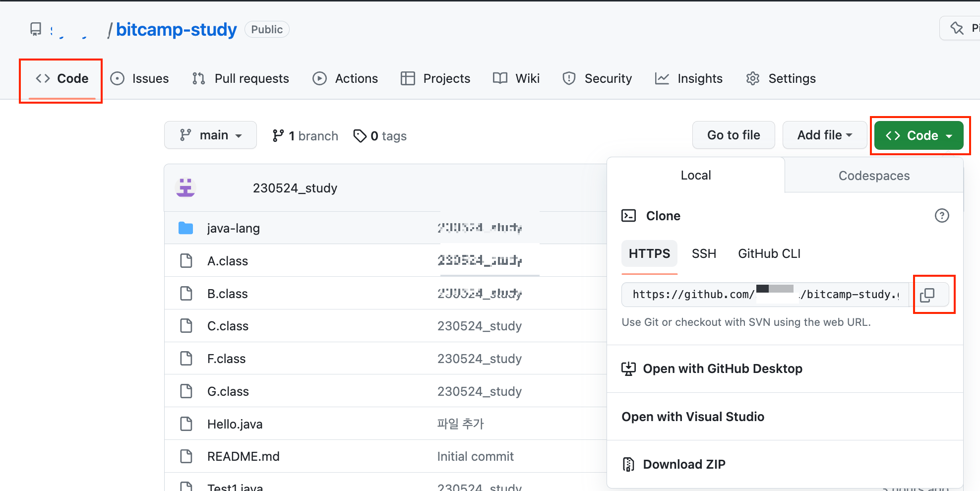Screen dimensions: 980x491
Task: Click the repository icon beside the owner name
Action: [36, 29]
